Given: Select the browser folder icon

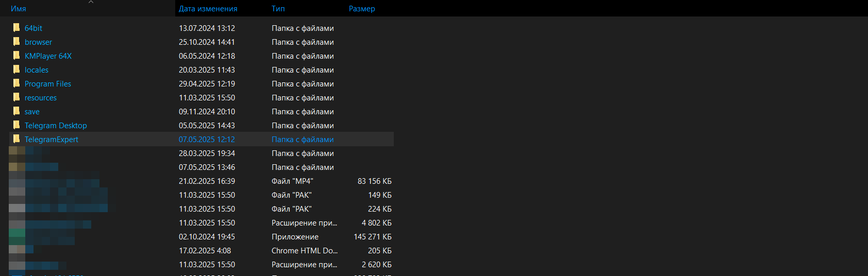Looking at the screenshot, I should [16, 42].
